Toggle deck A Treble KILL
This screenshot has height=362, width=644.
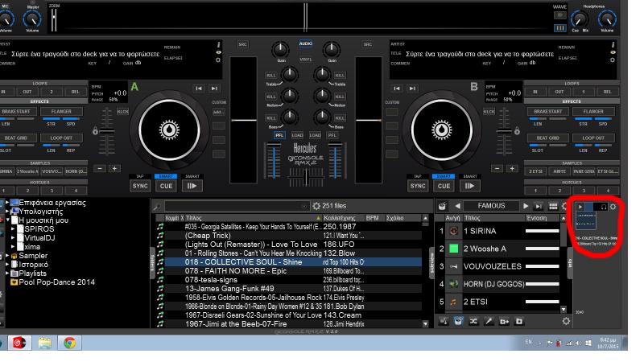click(271, 76)
